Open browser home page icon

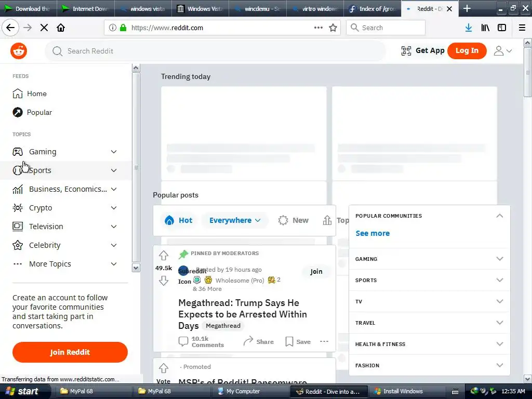point(61,28)
